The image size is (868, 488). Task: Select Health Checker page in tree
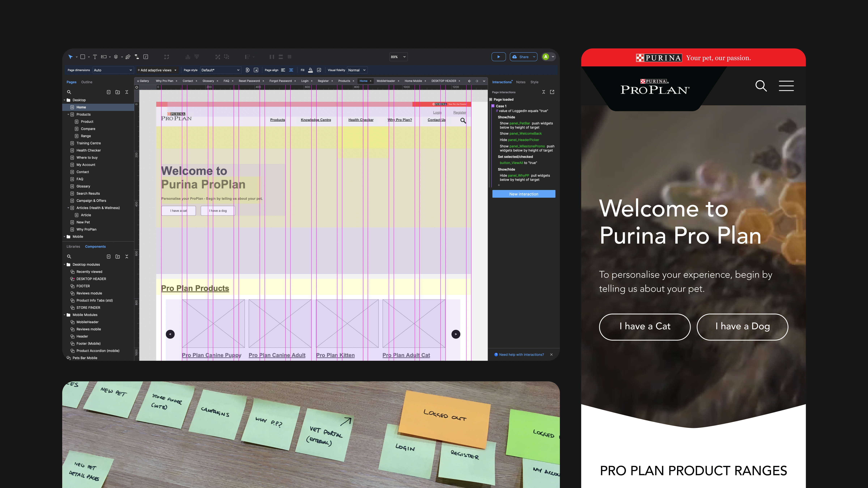pyautogui.click(x=89, y=150)
